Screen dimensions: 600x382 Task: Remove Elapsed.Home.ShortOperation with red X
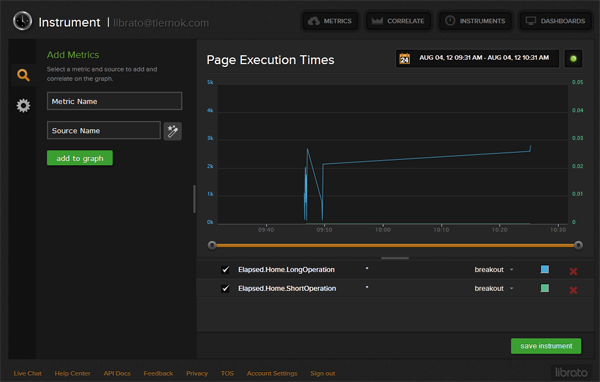pos(573,290)
